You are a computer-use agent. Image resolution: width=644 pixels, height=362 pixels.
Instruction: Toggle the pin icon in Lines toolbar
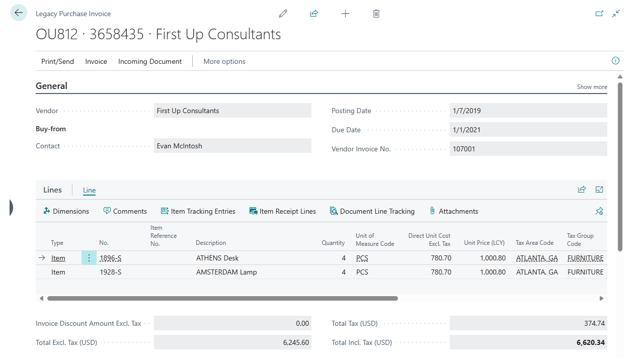[599, 211]
